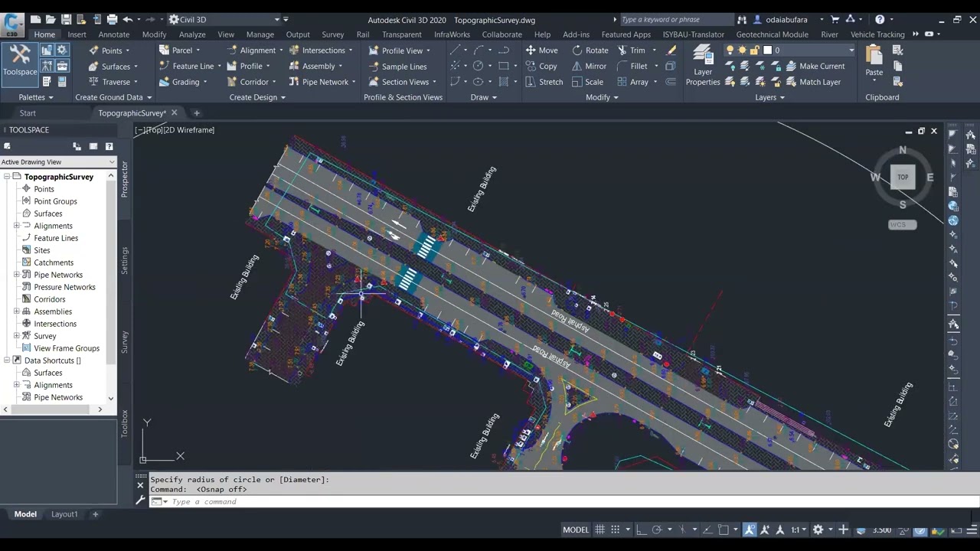Click the ViewCube TOP face
The width and height of the screenshot is (980, 551).
[903, 178]
